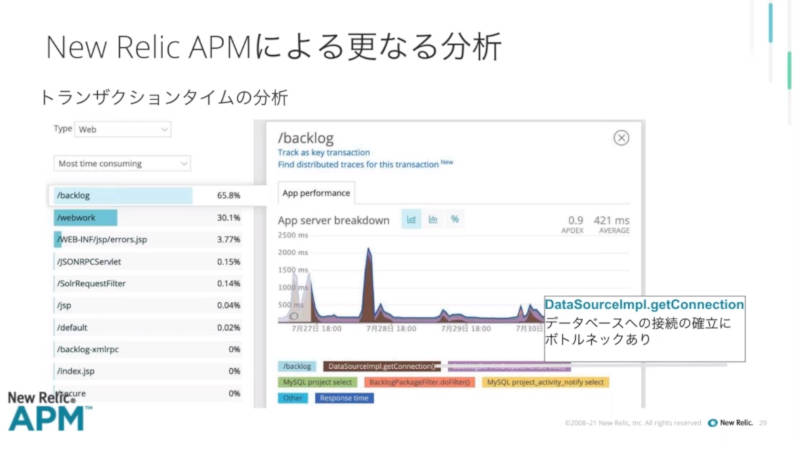Toggle the BacklogPackageFilter.doFilter legend item
The width and height of the screenshot is (800, 449).
pos(419,382)
